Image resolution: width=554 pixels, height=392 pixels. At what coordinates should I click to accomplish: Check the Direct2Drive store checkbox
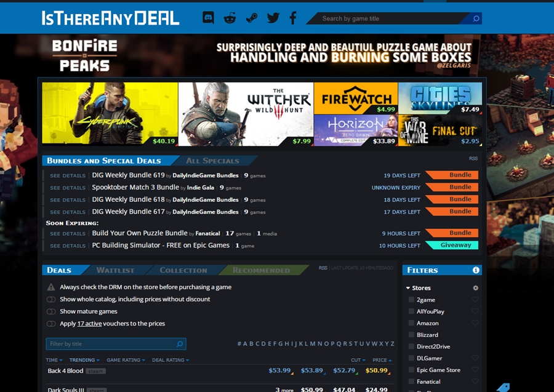pyautogui.click(x=411, y=346)
